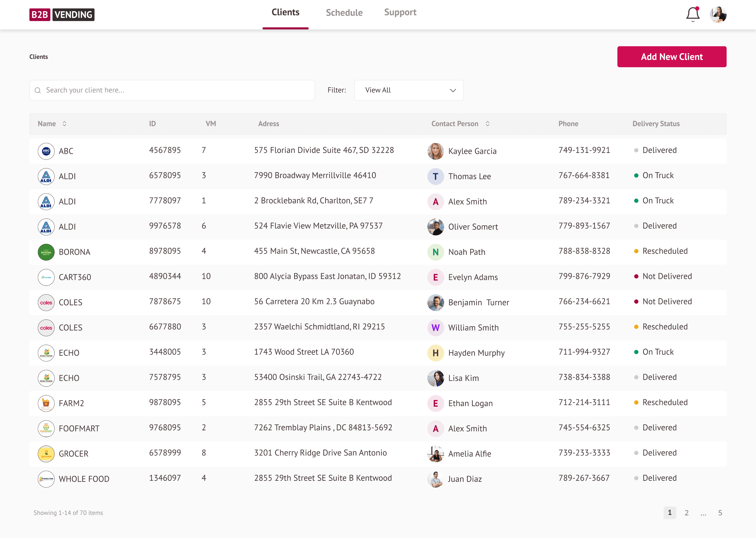Click the GROCER client logo
This screenshot has width=756, height=538.
pos(46,454)
